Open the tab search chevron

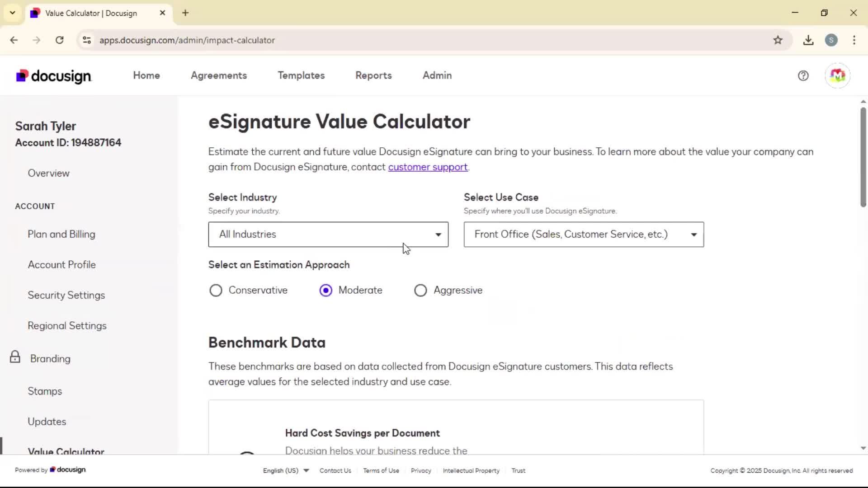pyautogui.click(x=12, y=13)
